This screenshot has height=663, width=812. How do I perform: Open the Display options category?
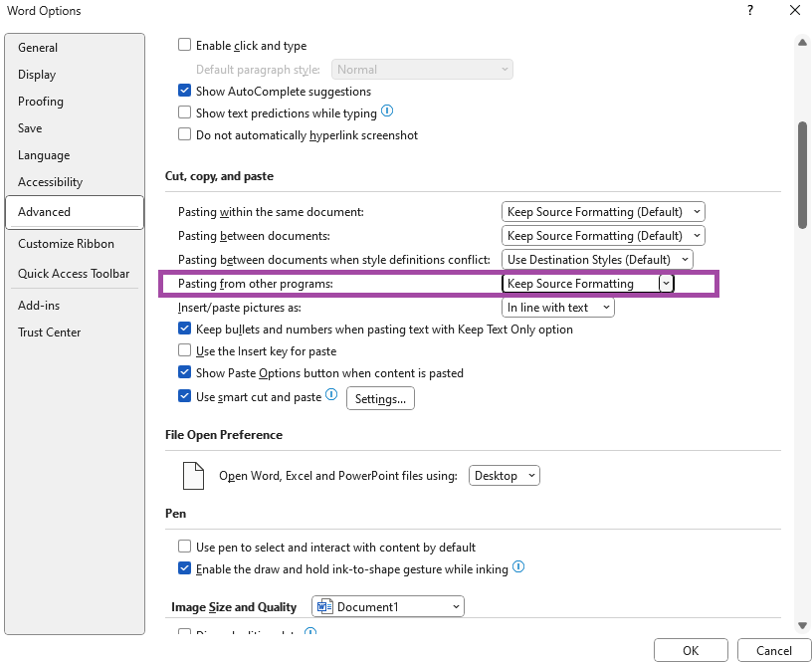pyautogui.click(x=75, y=75)
